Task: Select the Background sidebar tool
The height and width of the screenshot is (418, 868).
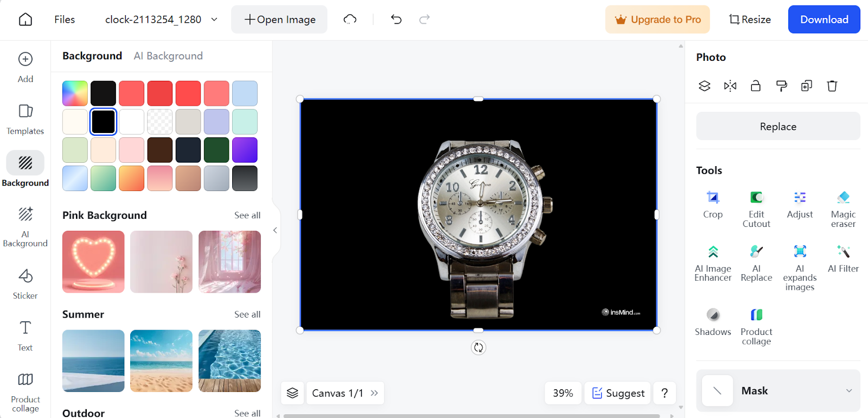Action: (25, 169)
